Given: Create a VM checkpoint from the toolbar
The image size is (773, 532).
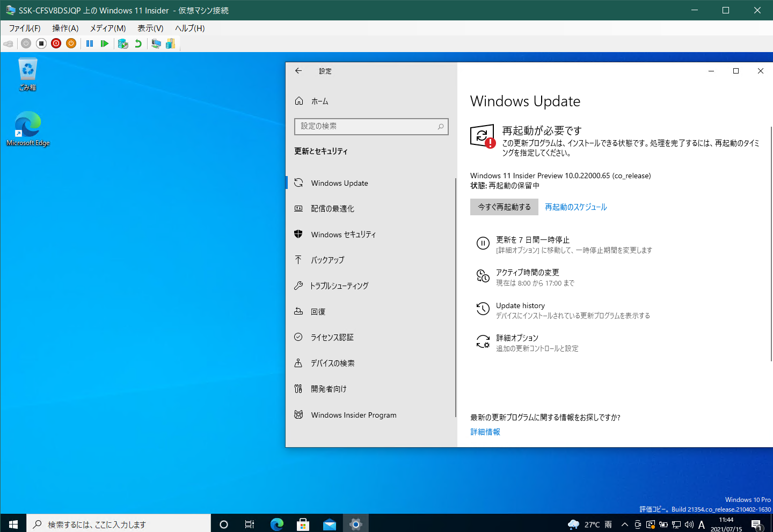Looking at the screenshot, I should (123, 43).
